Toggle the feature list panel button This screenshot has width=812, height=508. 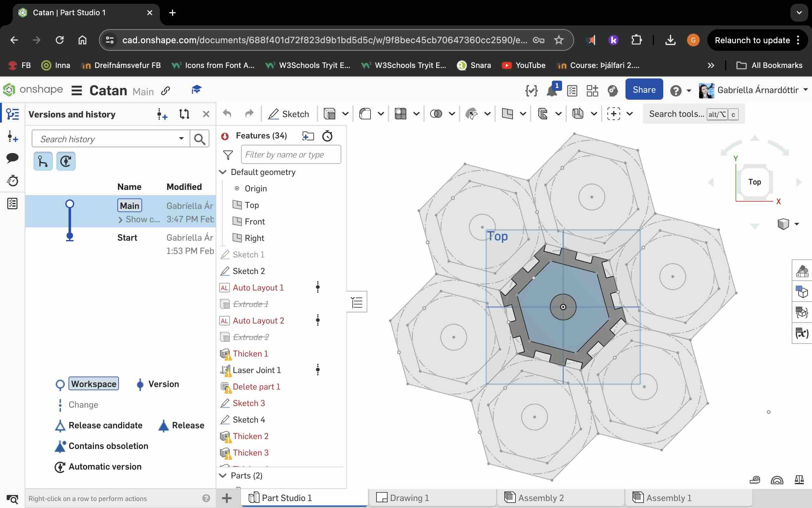coord(357,302)
